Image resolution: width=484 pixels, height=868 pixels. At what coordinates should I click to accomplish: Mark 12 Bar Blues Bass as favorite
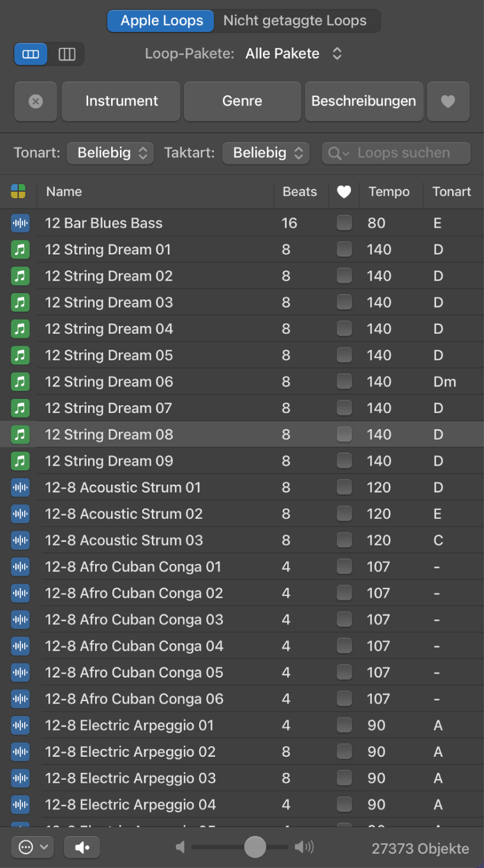[x=344, y=223]
